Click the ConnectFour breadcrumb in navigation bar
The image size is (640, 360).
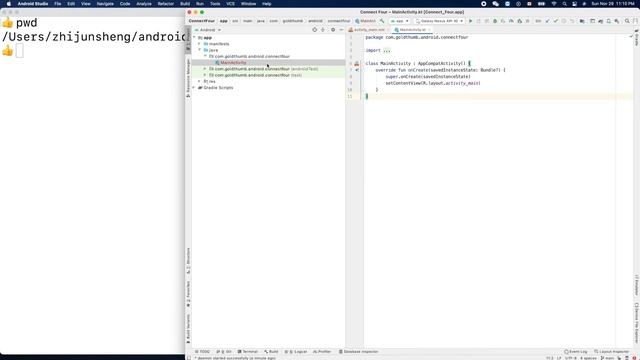pyautogui.click(x=202, y=21)
